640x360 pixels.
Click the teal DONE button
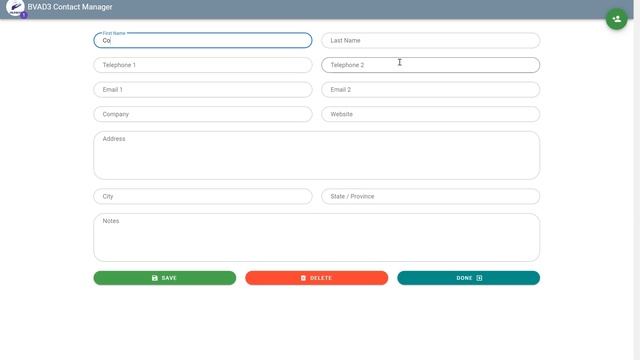tap(469, 278)
